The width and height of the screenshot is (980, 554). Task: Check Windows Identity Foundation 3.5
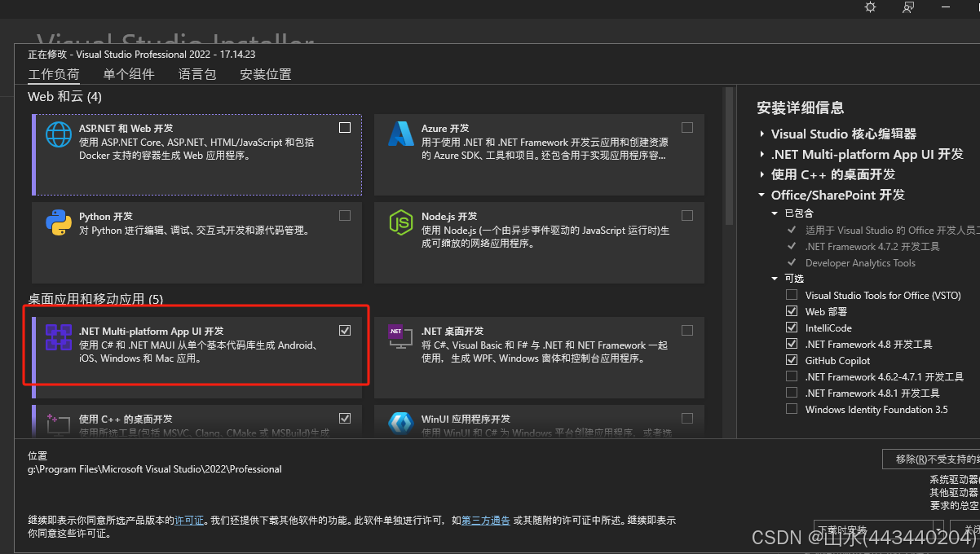[x=792, y=410]
